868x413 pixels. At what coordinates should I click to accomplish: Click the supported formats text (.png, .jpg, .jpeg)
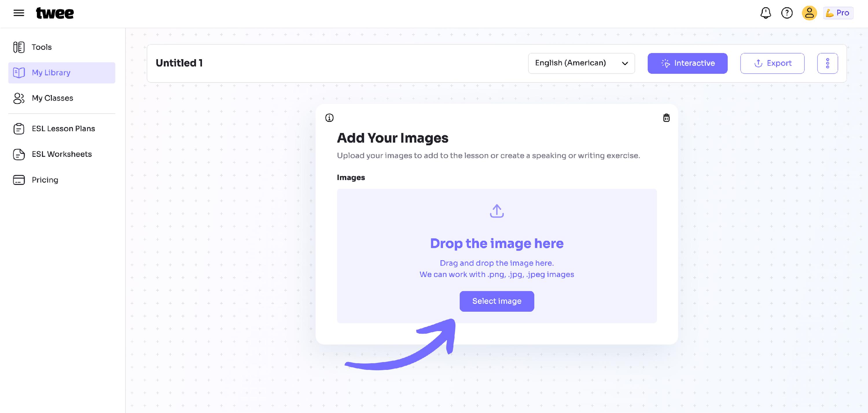point(497,274)
